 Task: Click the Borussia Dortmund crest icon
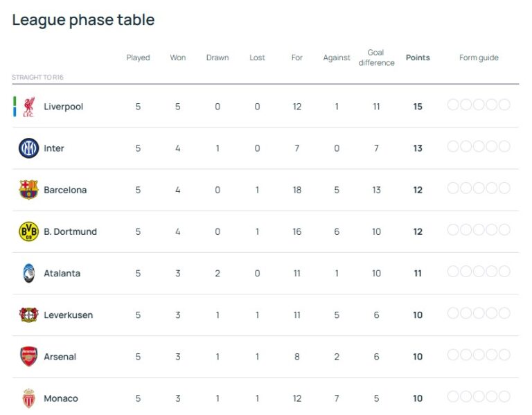[28, 231]
